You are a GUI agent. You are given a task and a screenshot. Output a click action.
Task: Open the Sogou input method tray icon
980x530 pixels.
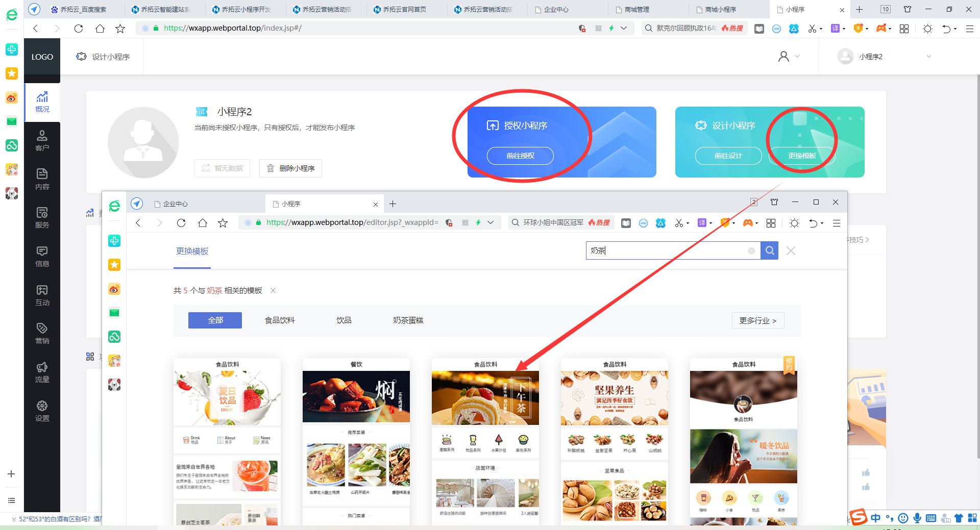point(859,517)
